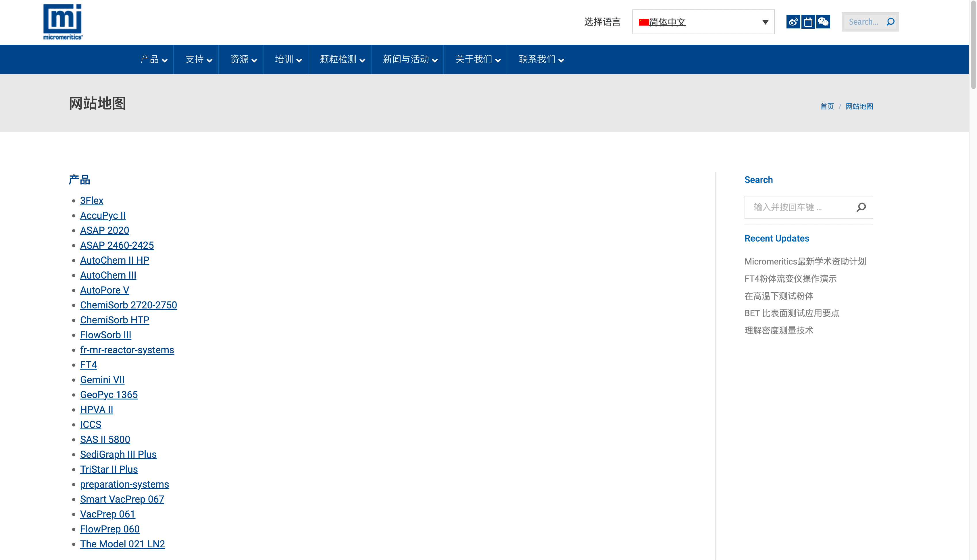Open the ChemiSorb 2720-2750 link
Screen dimensions: 977x560
coord(128,305)
